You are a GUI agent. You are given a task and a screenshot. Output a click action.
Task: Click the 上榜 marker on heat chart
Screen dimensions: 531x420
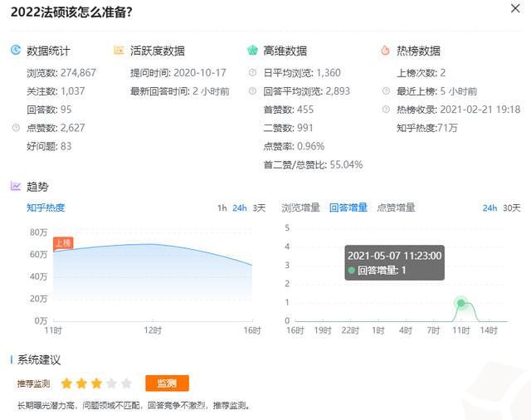pos(63,243)
